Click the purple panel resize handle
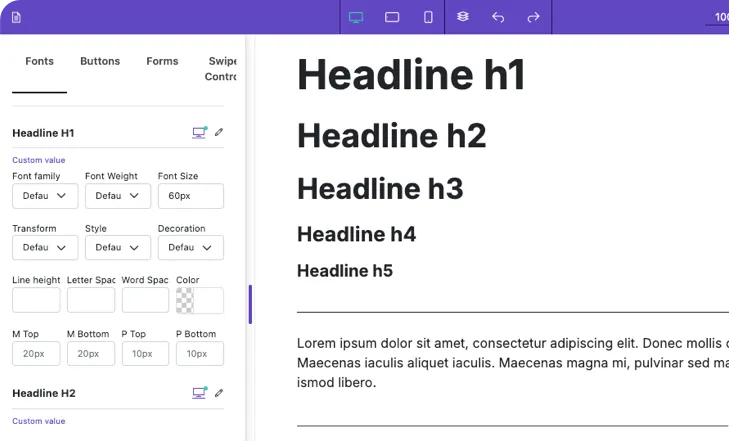This screenshot has height=441, width=729. (250, 304)
